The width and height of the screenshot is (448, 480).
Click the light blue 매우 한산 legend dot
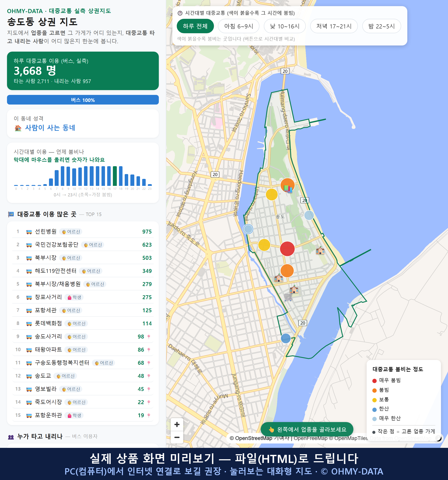tap(374, 419)
